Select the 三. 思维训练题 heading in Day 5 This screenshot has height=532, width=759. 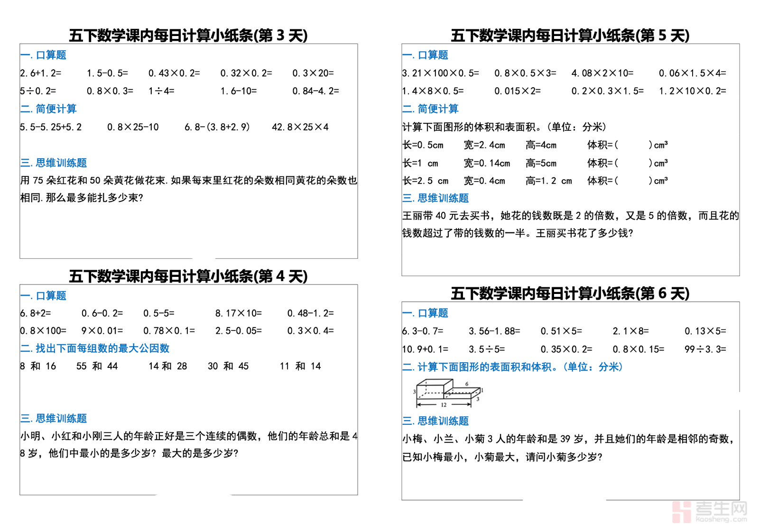[435, 198]
